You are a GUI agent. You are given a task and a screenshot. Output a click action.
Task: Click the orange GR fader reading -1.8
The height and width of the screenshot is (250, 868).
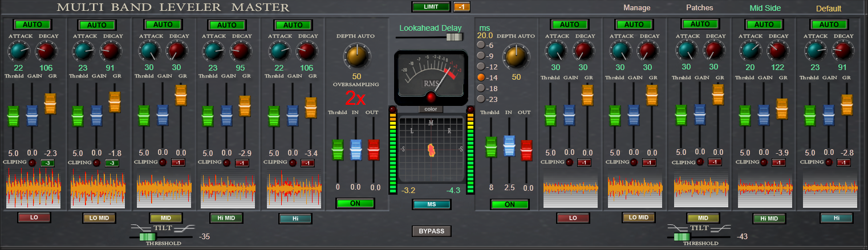115,103
